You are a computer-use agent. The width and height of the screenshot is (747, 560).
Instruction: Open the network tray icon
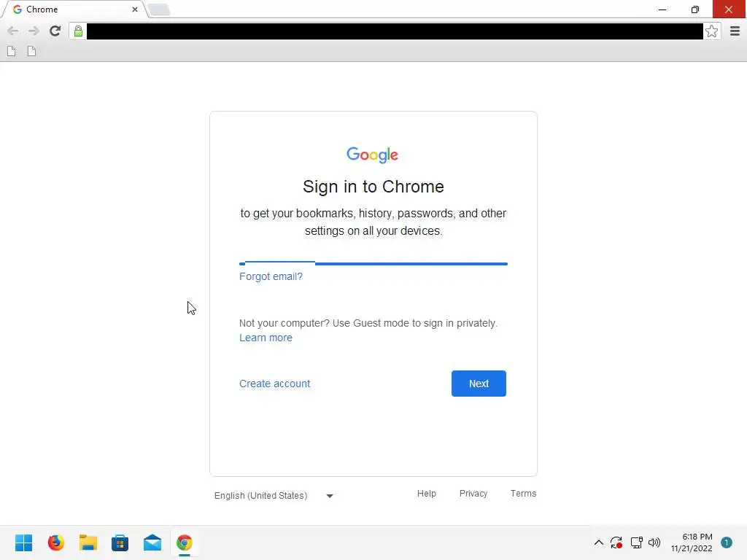coord(636,542)
